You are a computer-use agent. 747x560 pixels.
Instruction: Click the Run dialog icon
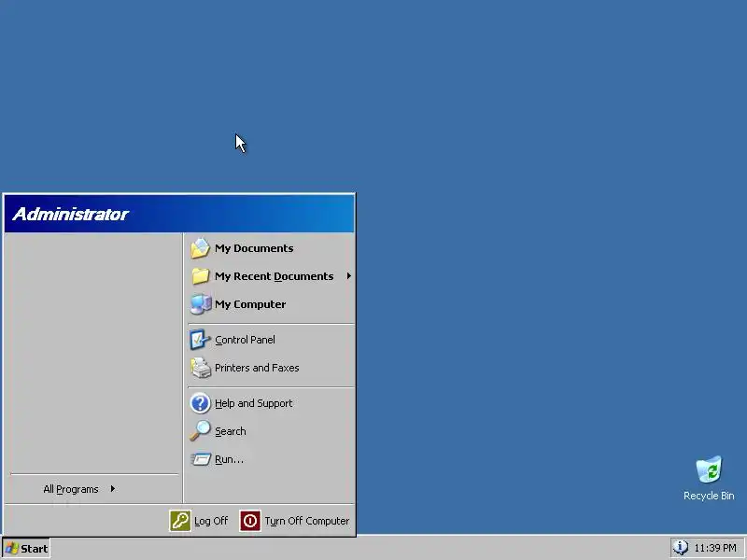tap(200, 459)
